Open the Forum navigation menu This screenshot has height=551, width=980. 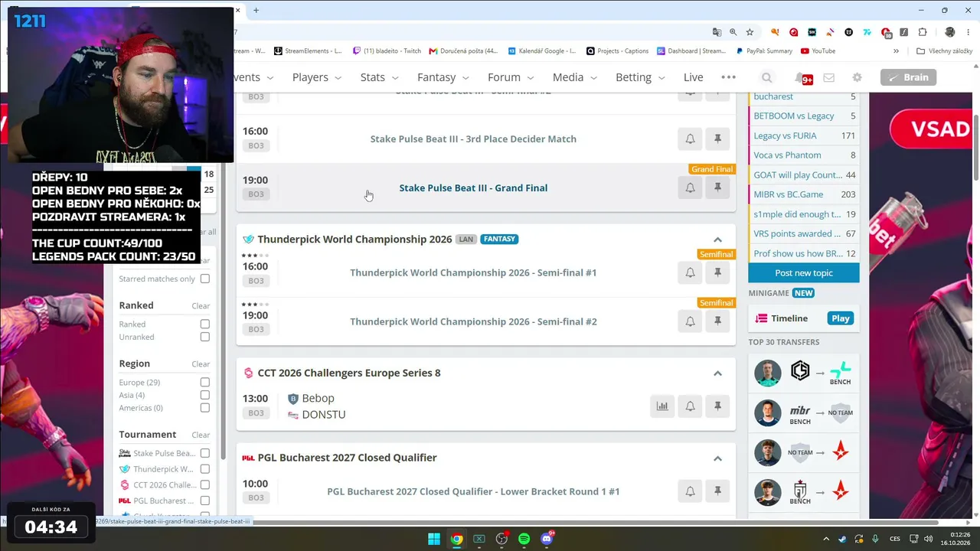point(511,77)
